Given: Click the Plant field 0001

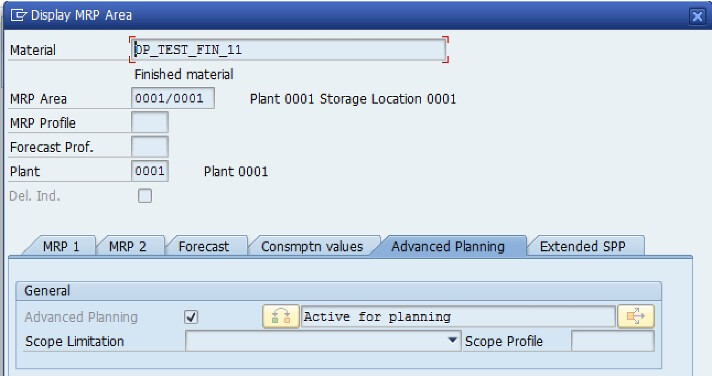Looking at the screenshot, I should coord(150,171).
